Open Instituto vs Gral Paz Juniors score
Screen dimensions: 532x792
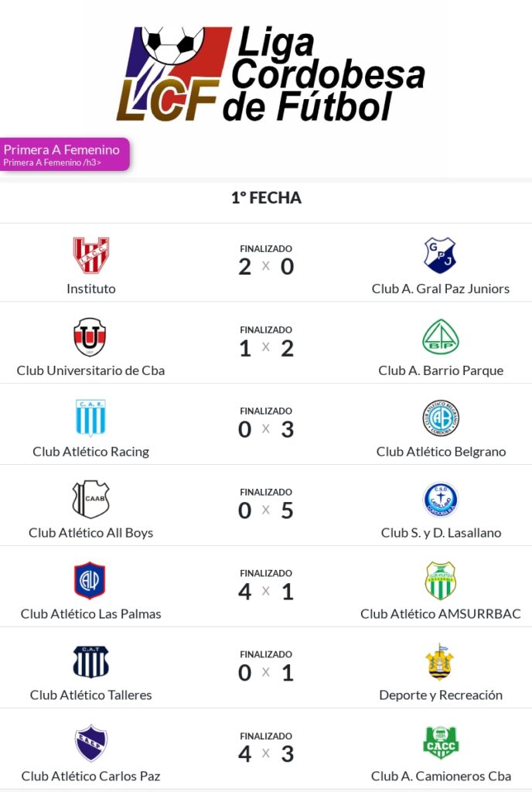coord(266,267)
